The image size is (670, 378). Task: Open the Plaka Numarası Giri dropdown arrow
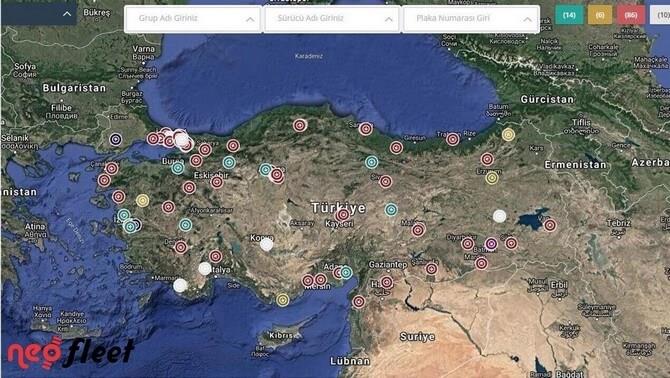coord(528,19)
